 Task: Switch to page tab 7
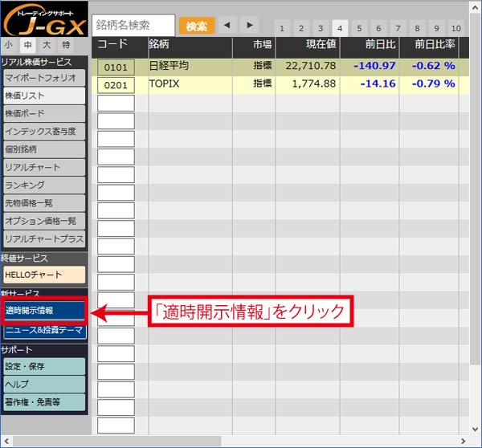click(398, 28)
